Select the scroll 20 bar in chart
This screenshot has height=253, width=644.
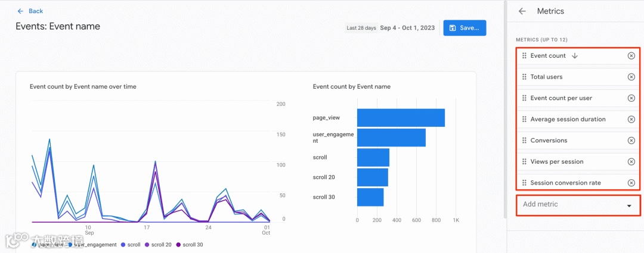[373, 177]
